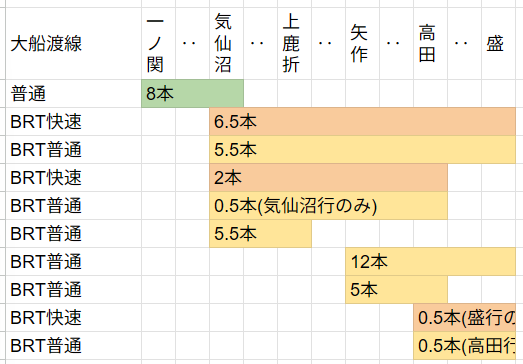Click the orange 2本 cell
Screen dimensions: 523x364
coord(329,177)
